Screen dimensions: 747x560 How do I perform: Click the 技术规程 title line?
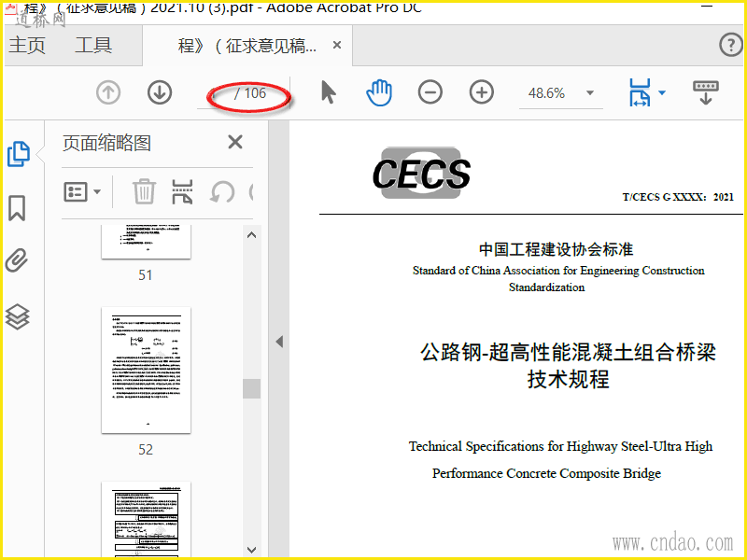point(568,380)
